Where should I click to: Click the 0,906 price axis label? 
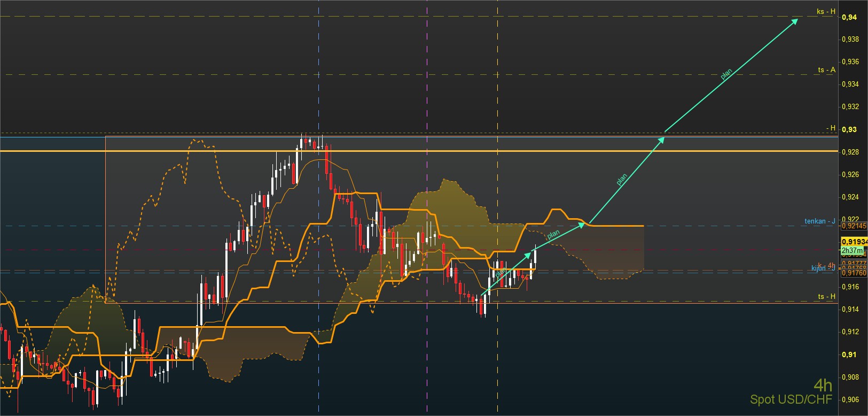click(850, 399)
